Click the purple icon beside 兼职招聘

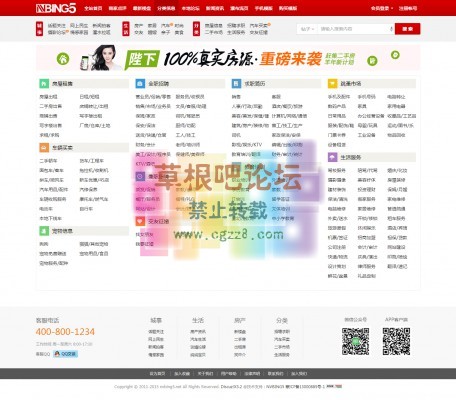[140, 176]
